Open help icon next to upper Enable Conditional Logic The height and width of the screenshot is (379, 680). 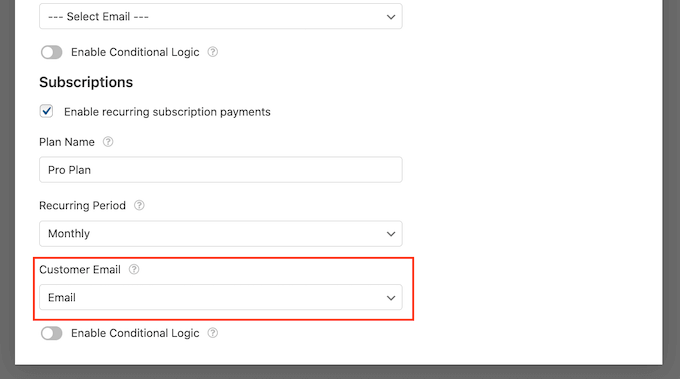212,52
